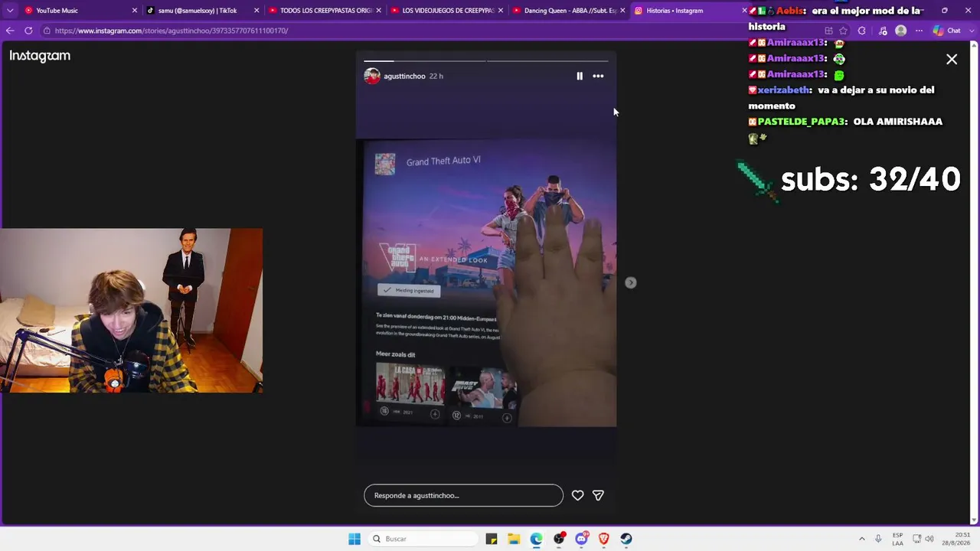Open agusttinchoo's profile picture

coord(372,76)
